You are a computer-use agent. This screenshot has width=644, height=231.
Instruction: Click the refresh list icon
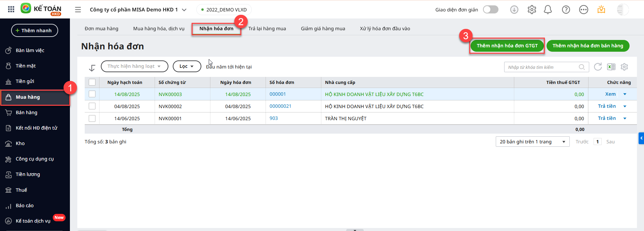point(598,67)
